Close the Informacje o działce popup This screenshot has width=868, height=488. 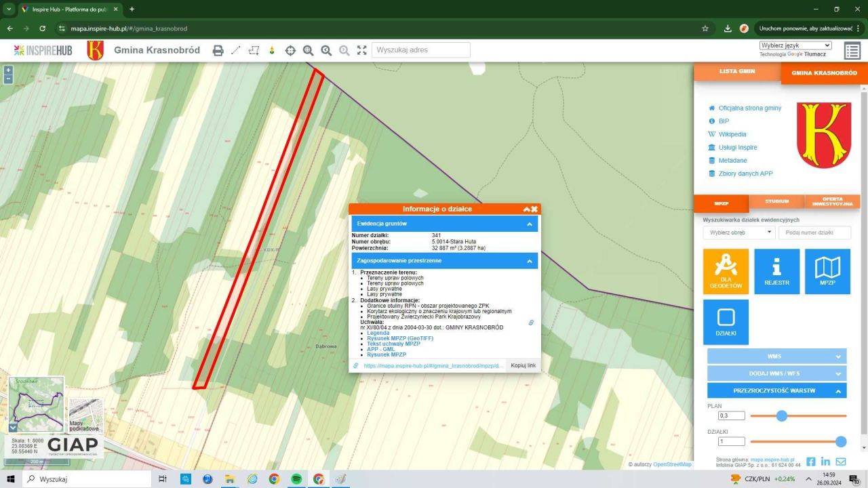[534, 209]
